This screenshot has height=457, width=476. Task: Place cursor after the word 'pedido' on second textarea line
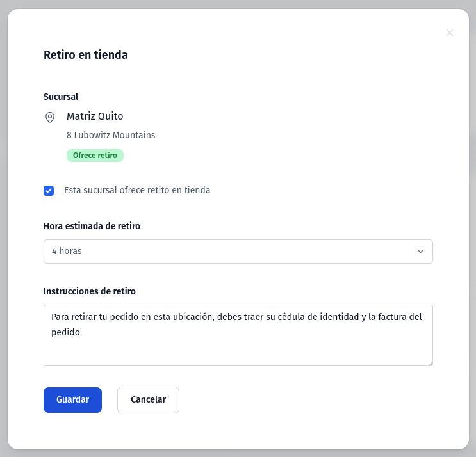[x=81, y=332]
